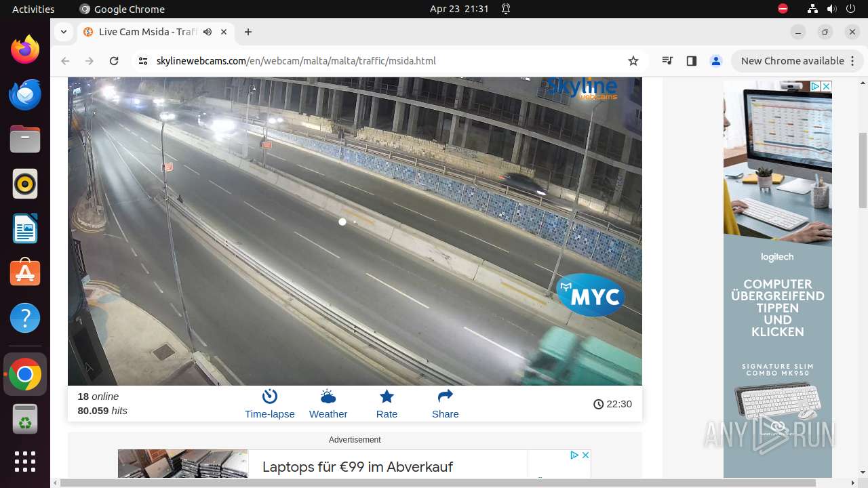Reload the current page

(114, 61)
